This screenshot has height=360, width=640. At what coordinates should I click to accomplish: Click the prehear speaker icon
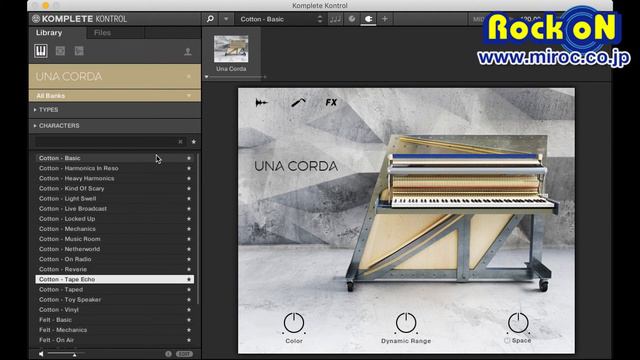41,354
